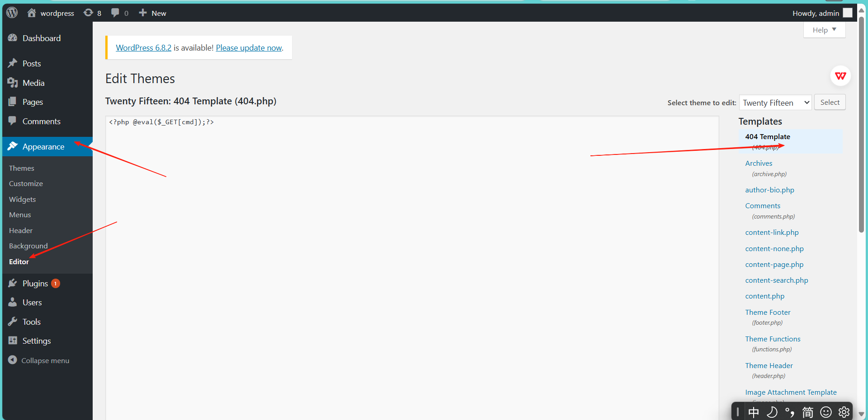Click the simplified Chinese icon in IME toolbar
The height and width of the screenshot is (420, 868).
(x=807, y=412)
